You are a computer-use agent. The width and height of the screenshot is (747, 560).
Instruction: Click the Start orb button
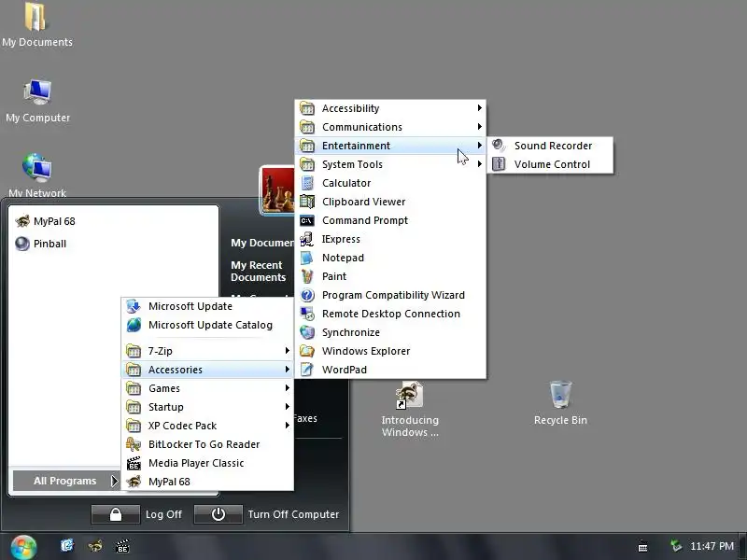(23, 547)
